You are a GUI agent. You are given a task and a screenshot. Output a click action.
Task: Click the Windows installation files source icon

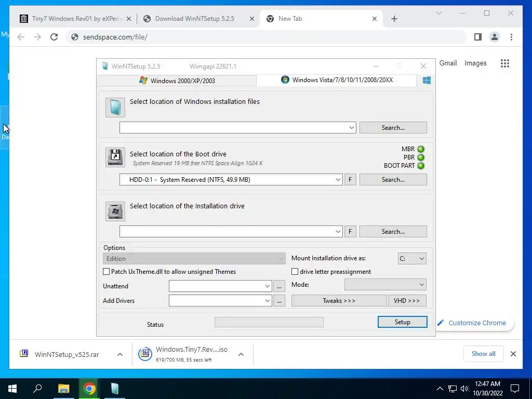click(115, 108)
